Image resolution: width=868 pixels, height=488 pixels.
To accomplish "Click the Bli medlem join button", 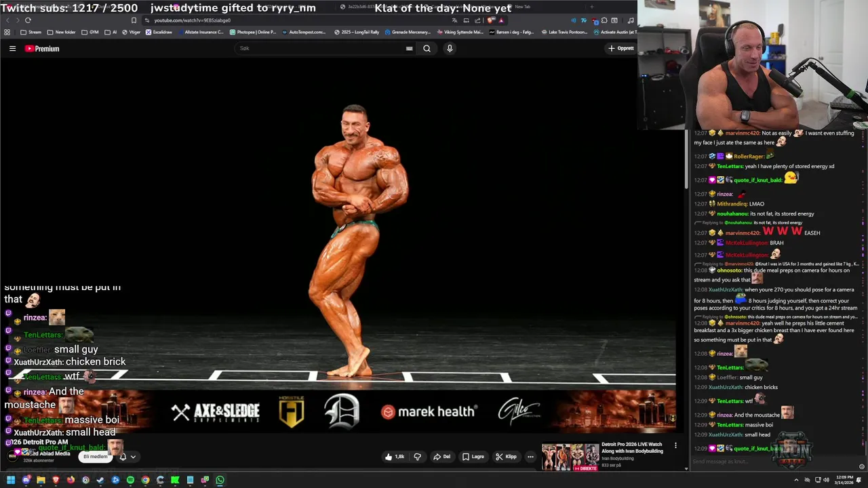I will 95,457.
